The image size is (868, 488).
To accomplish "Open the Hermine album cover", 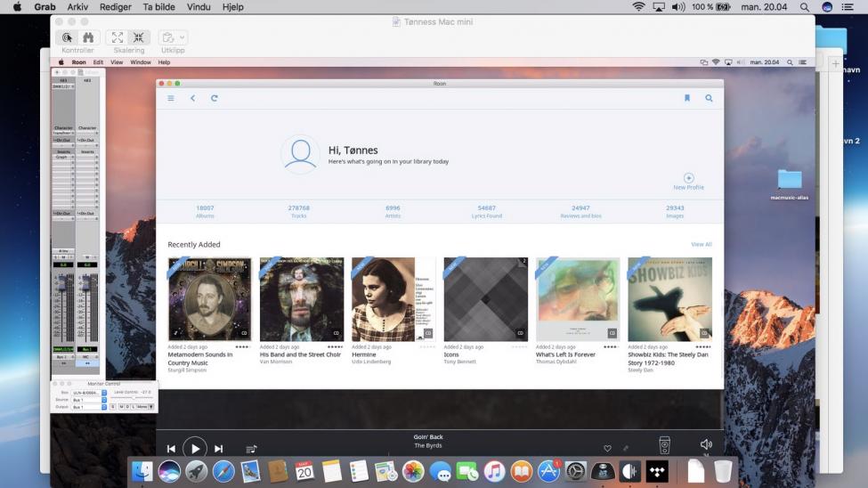I will [393, 299].
